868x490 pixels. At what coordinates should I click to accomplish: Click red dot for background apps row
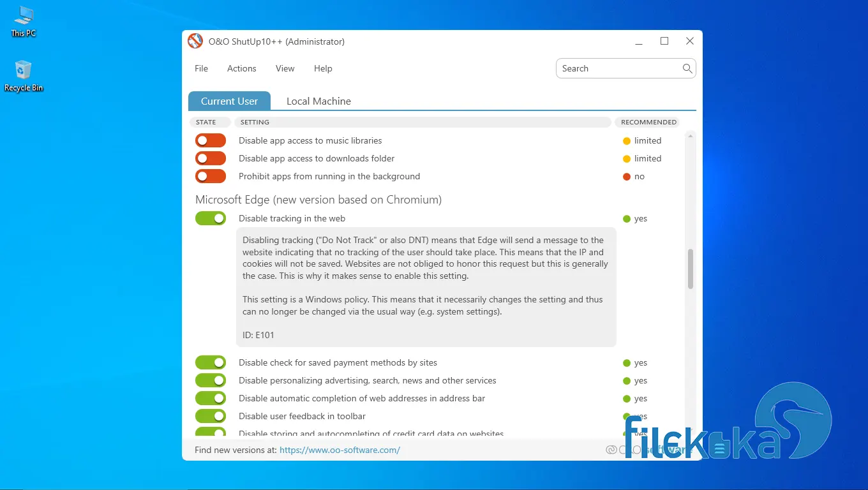(627, 177)
